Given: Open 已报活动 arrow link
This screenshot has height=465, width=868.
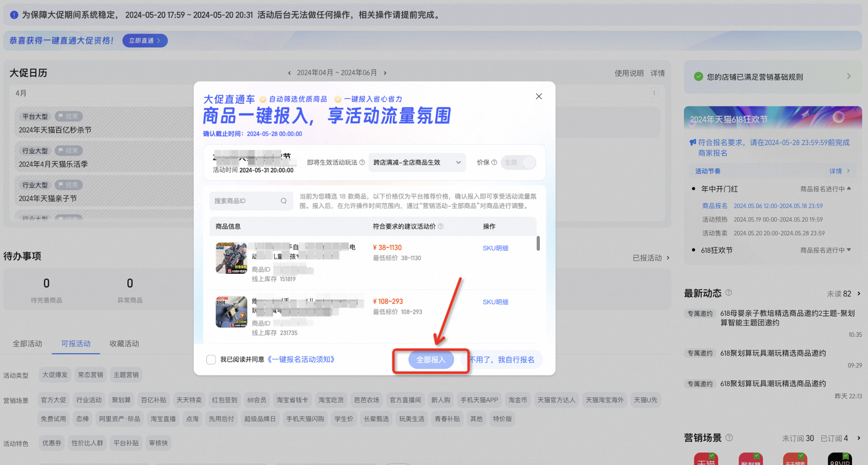Looking at the screenshot, I should 651,258.
